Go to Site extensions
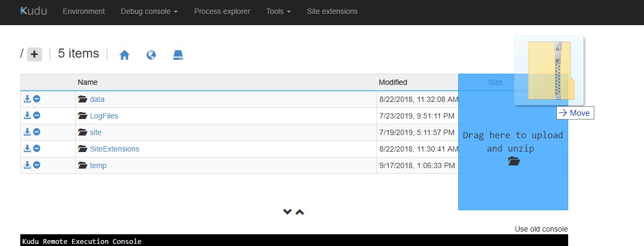Image resolution: width=644 pixels, height=246 pixels. (x=332, y=11)
